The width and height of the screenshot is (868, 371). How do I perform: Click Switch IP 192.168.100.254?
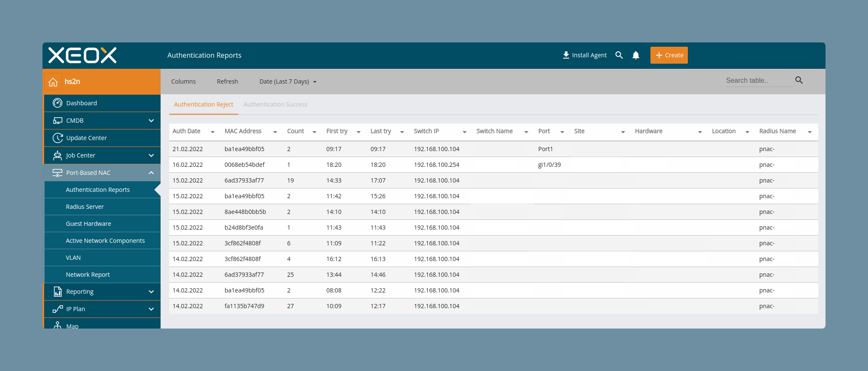click(436, 165)
